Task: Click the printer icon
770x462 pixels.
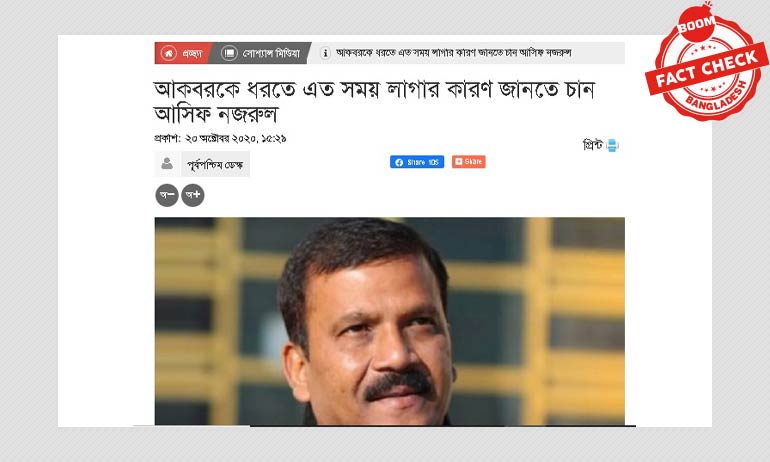Action: point(612,145)
